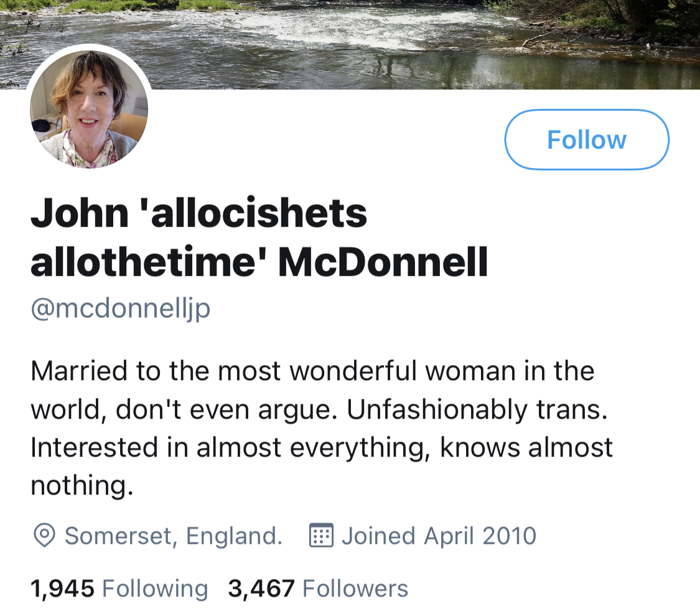The width and height of the screenshot is (700, 609).
Task: Click the word John in display name
Action: click(x=79, y=213)
